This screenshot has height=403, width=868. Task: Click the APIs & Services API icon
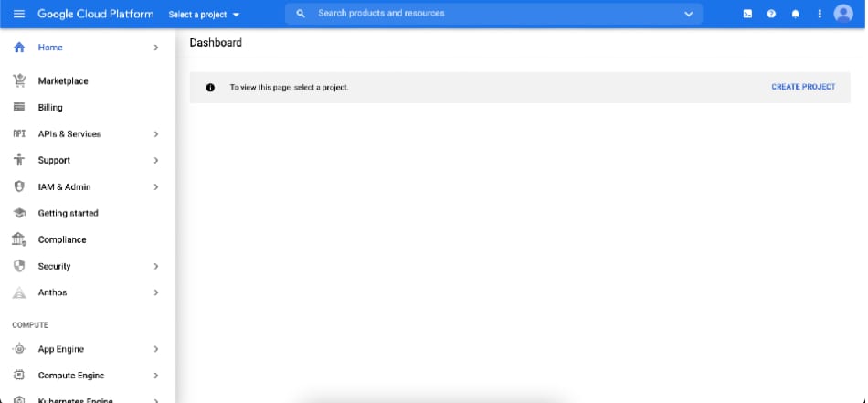point(19,134)
